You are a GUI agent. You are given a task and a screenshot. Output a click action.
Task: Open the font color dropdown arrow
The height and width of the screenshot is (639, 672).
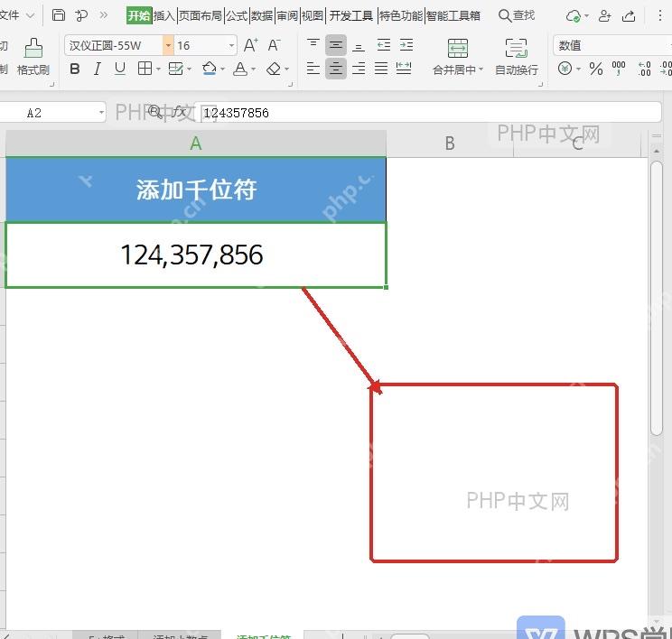point(253,69)
